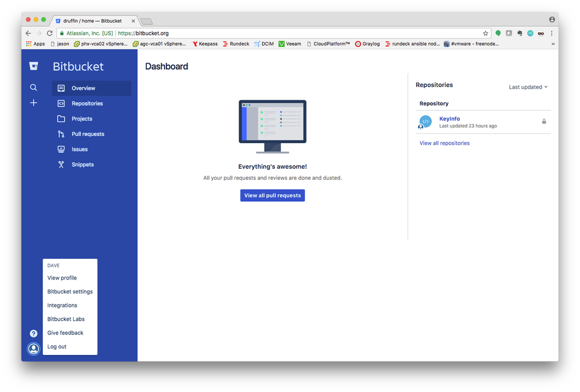Viewport: 580px width, 392px height.
Task: Open the Veeam bookmark
Action: point(290,43)
